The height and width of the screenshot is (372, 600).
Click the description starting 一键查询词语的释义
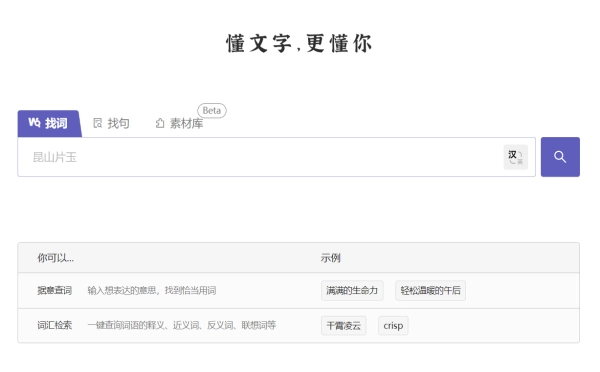182,325
